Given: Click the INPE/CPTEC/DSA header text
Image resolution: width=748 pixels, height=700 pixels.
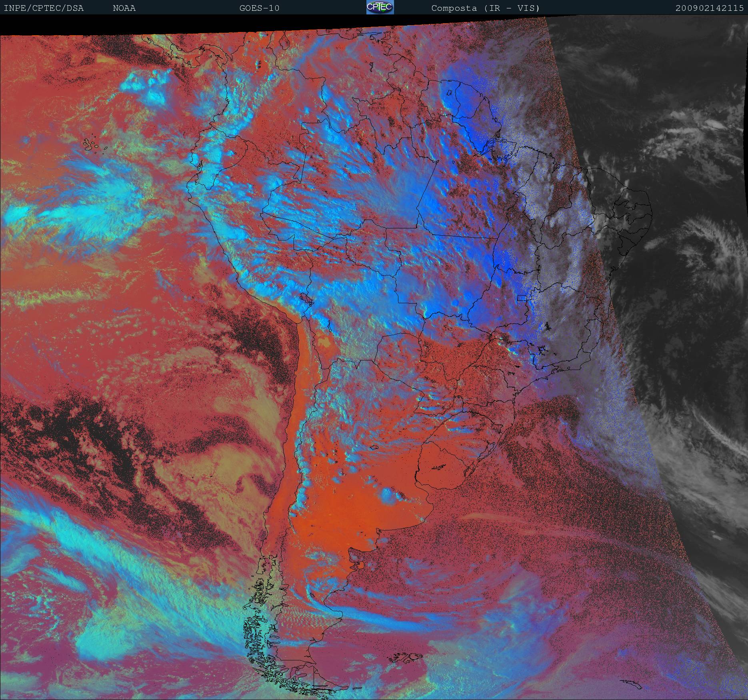Looking at the screenshot, I should click(x=44, y=8).
